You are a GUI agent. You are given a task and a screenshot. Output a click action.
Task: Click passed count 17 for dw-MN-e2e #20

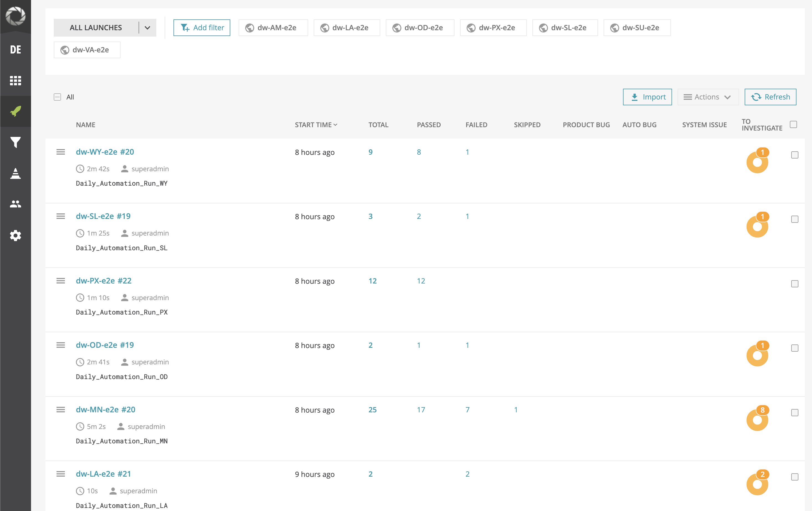pyautogui.click(x=421, y=410)
